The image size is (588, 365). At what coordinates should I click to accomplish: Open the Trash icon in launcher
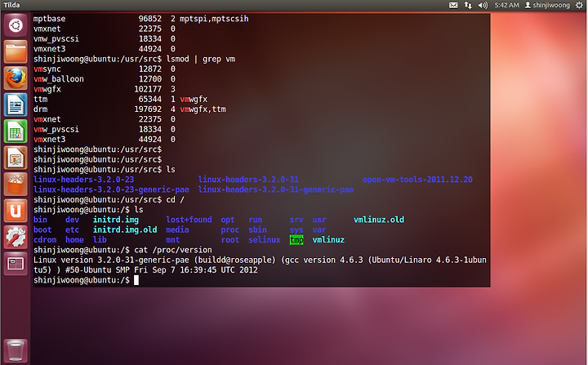[16, 351]
